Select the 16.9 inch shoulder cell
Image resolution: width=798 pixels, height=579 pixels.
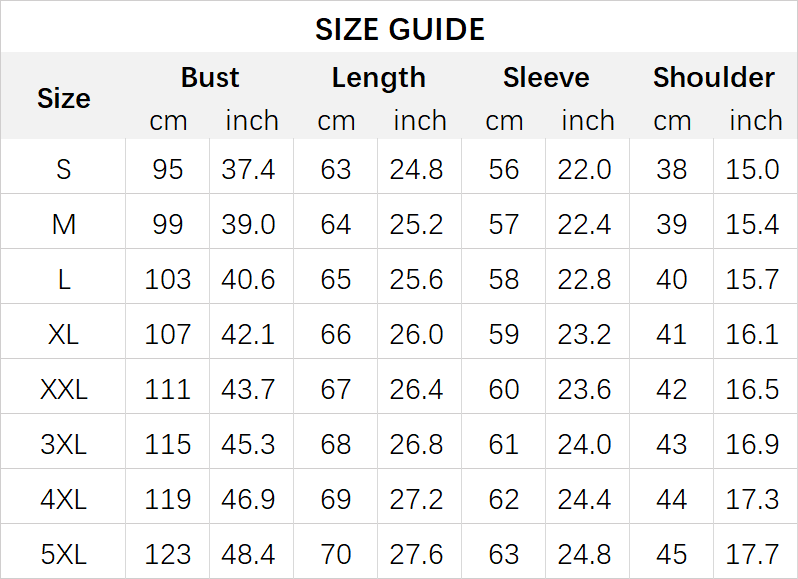pyautogui.click(x=753, y=444)
